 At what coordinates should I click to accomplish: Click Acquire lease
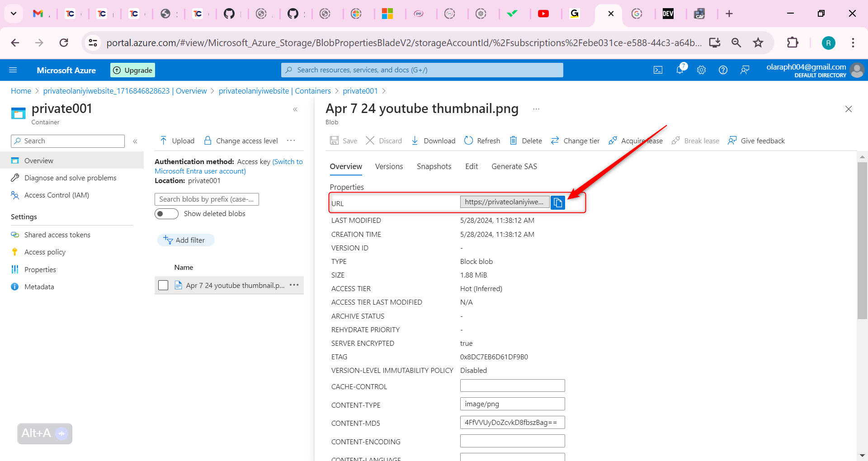[x=636, y=141]
